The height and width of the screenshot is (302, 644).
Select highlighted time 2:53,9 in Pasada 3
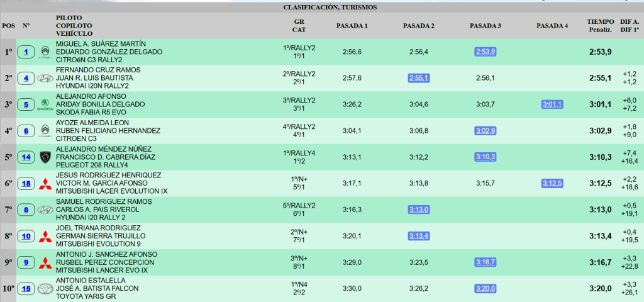486,52
